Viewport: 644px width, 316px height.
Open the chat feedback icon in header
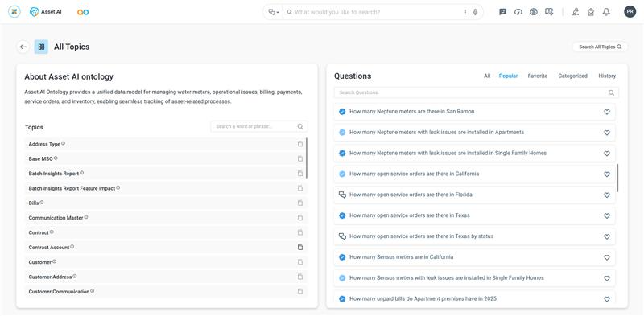click(x=502, y=12)
